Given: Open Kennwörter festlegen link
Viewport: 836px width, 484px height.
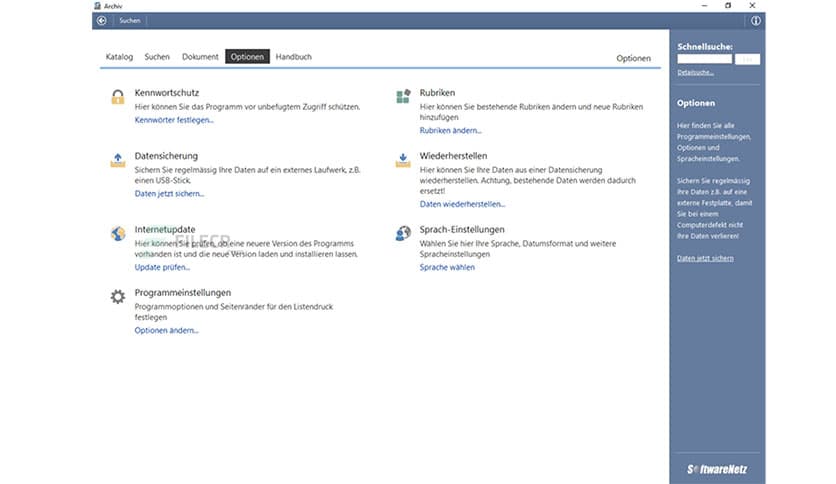Looking at the screenshot, I should tap(174, 120).
